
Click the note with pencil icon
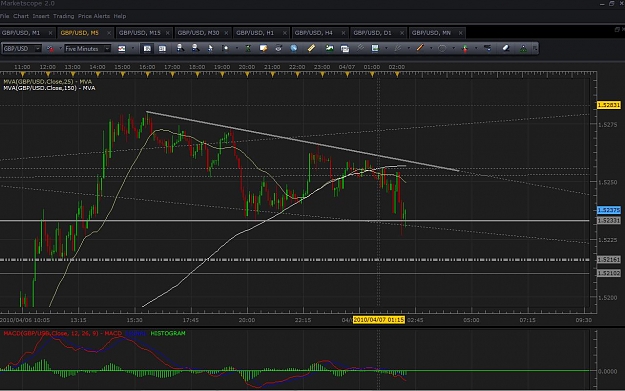click(263, 48)
